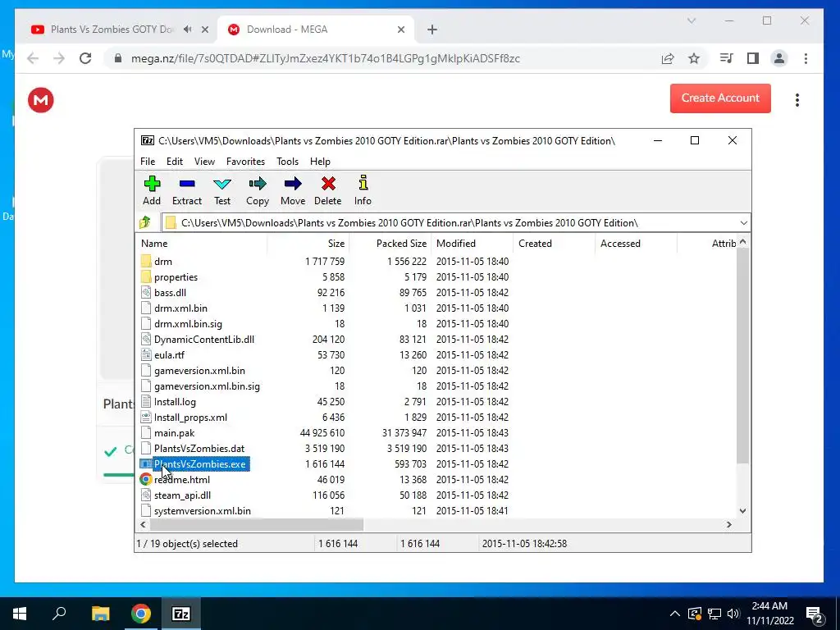Open a new Chrome tab

tap(432, 30)
